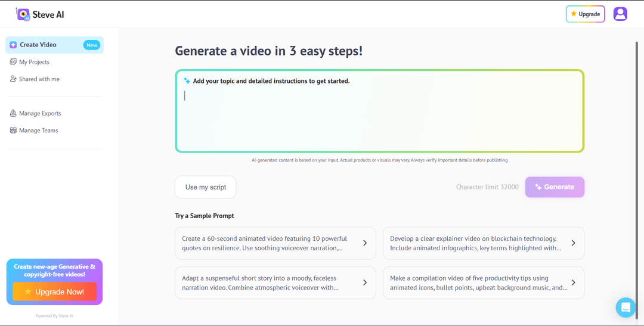Open Manage Exports page
644x326 pixels.
[40, 113]
